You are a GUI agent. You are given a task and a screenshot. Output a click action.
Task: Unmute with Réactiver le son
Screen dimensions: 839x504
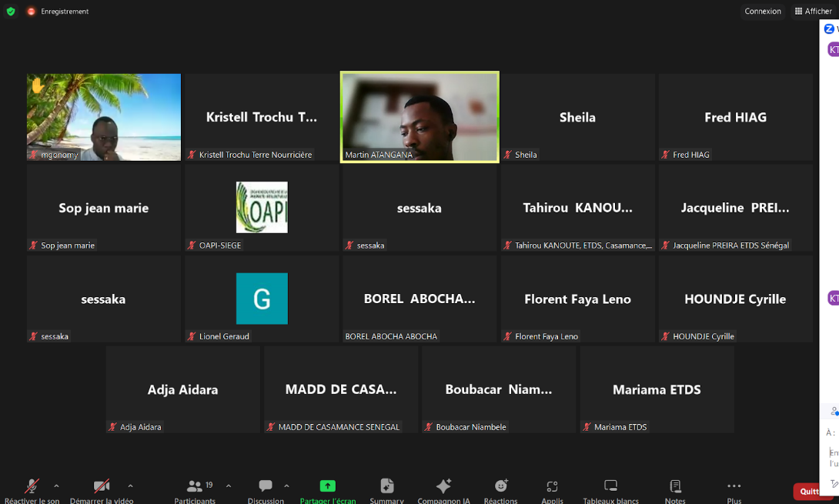coord(31,486)
